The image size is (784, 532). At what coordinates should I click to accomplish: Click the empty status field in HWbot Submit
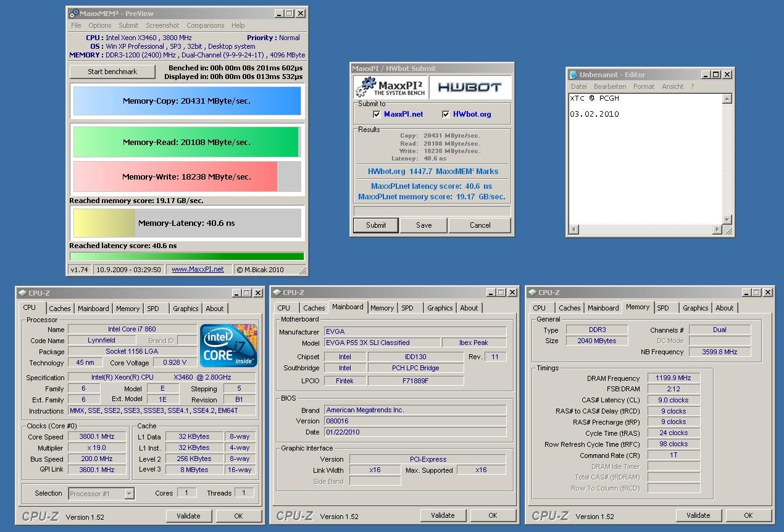click(x=432, y=211)
